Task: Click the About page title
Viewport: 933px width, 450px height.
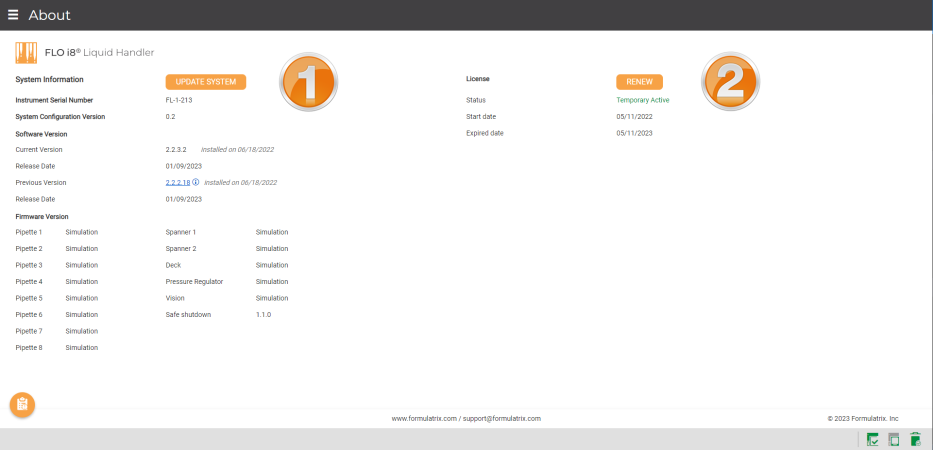Action: pyautogui.click(x=49, y=15)
